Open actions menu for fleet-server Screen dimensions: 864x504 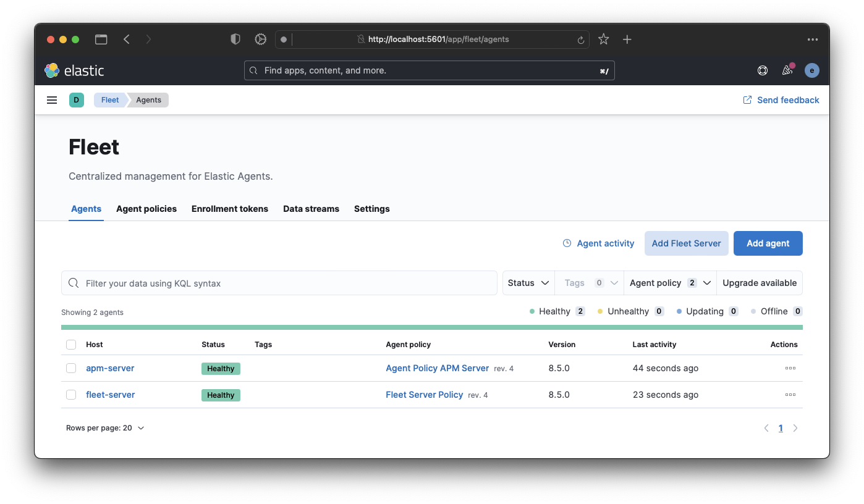(790, 395)
